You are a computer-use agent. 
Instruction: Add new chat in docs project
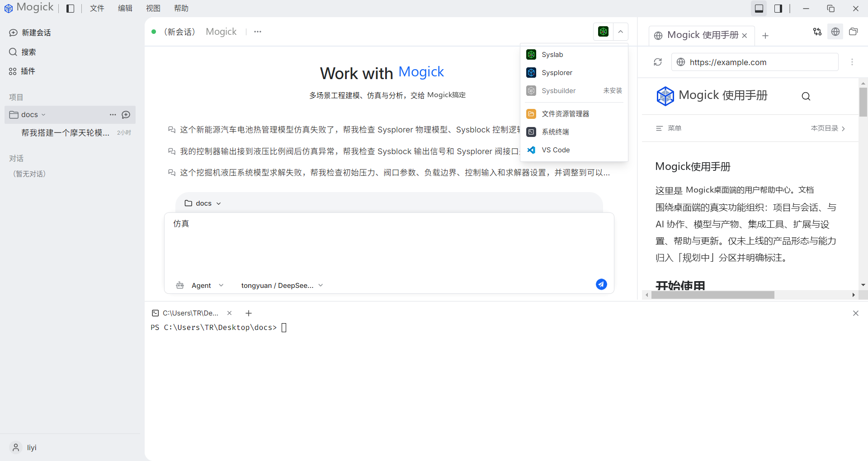click(126, 115)
